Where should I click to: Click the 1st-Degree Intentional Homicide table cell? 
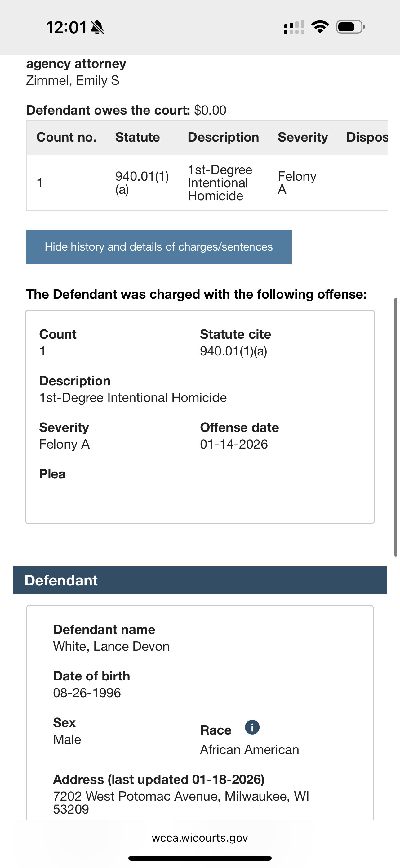pyautogui.click(x=220, y=183)
